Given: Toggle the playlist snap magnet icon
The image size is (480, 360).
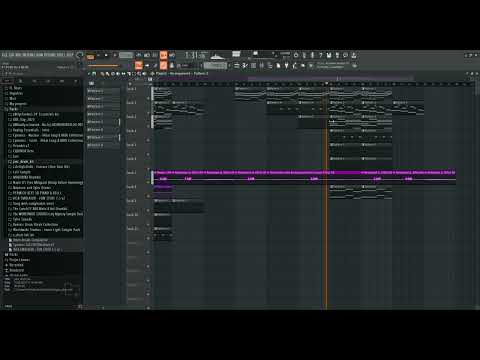Looking at the screenshot, I should [94, 74].
